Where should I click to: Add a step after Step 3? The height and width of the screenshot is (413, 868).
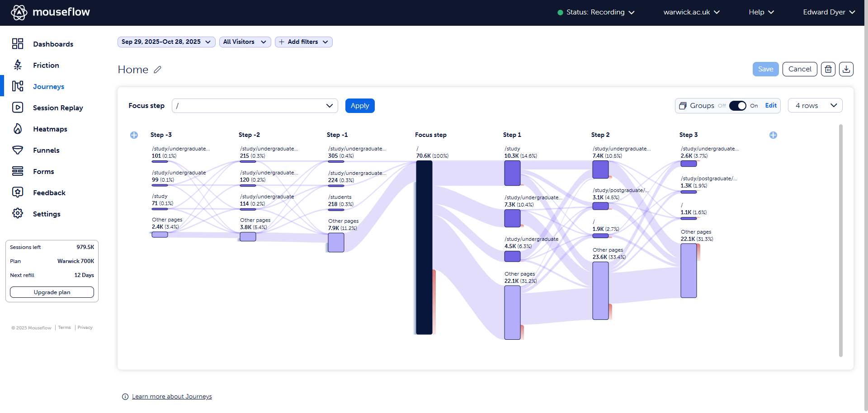[x=773, y=135]
